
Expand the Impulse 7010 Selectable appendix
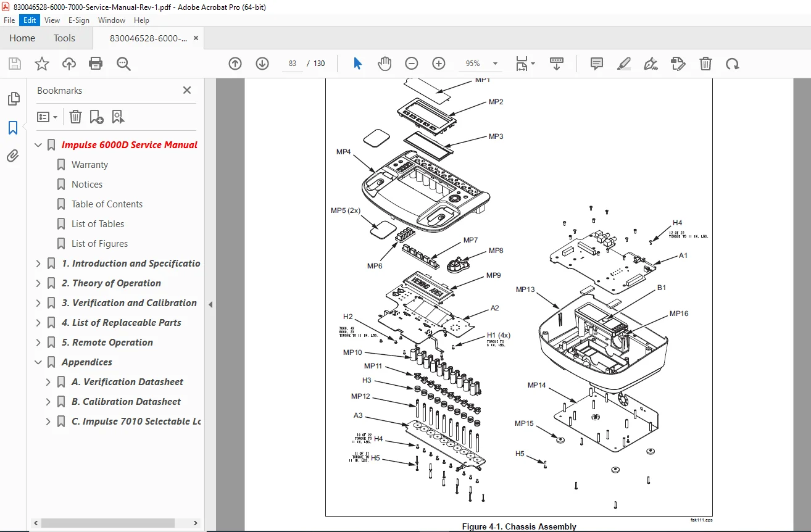point(48,422)
